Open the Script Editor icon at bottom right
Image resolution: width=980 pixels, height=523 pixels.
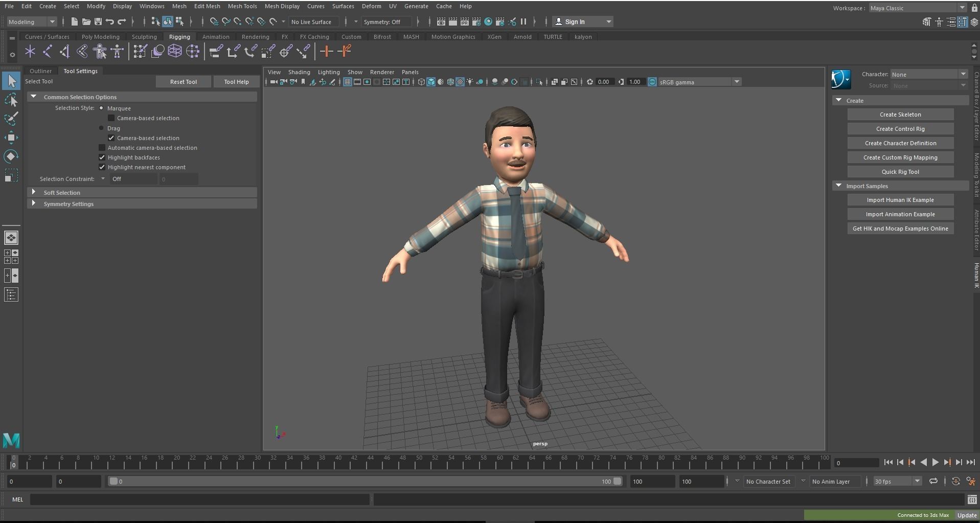[972, 499]
